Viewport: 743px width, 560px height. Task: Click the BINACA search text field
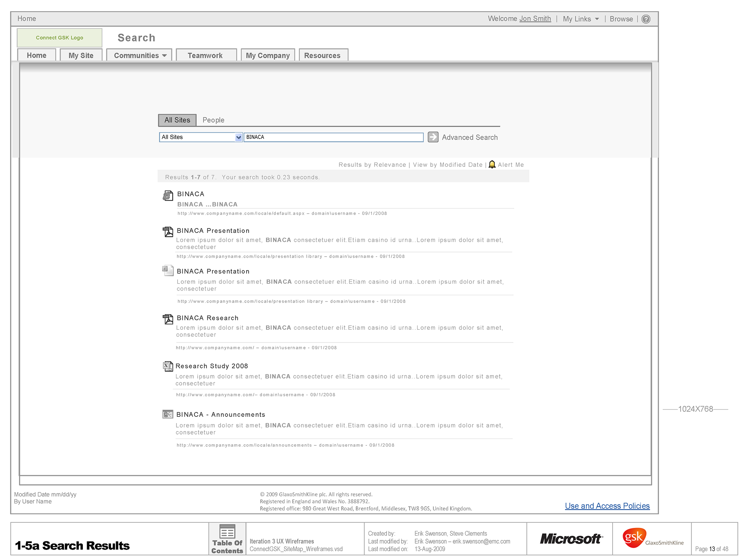point(333,137)
